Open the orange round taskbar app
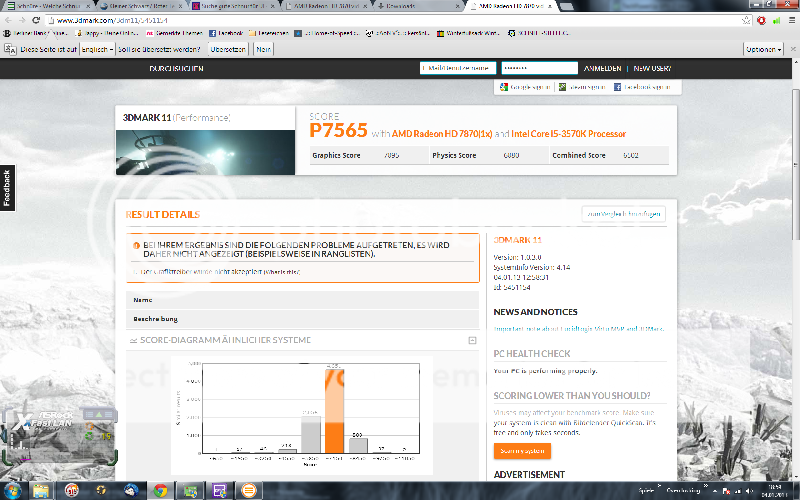The image size is (800, 500). [248, 491]
